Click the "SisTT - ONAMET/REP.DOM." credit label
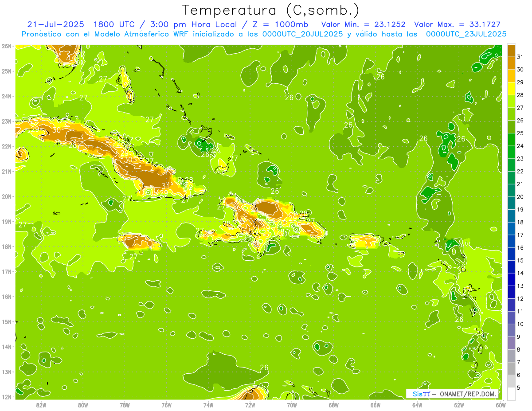This screenshot has height=411, width=532. [x=453, y=394]
